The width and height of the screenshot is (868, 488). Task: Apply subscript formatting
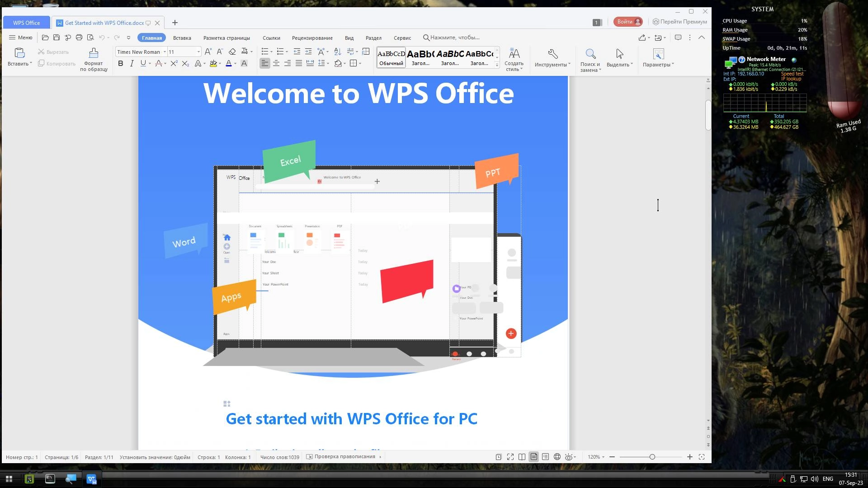pyautogui.click(x=185, y=64)
